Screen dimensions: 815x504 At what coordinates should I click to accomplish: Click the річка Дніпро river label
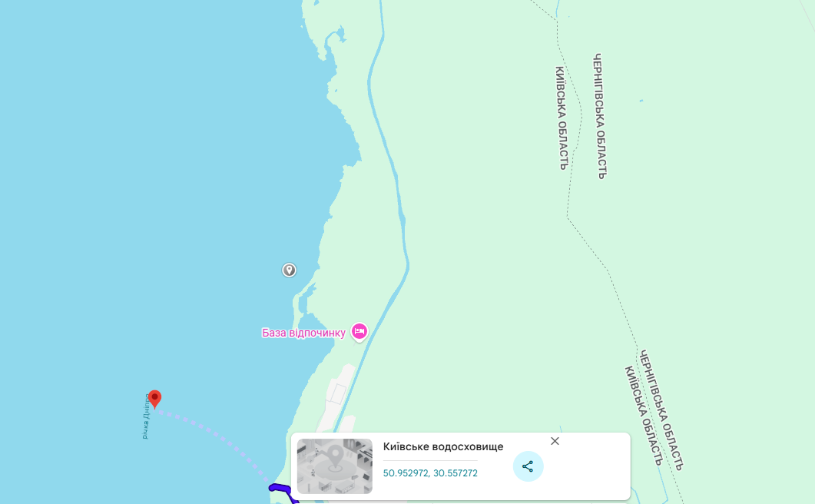click(x=146, y=416)
